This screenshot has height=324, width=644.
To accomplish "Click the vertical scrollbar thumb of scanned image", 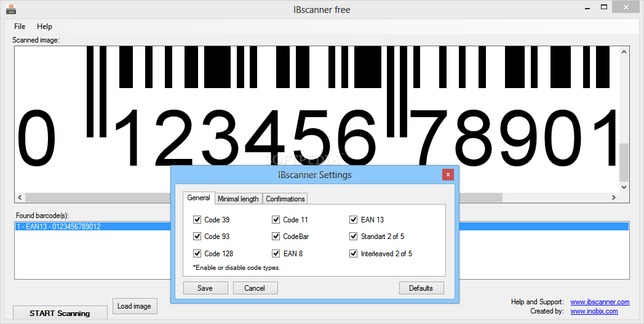I will [624, 162].
